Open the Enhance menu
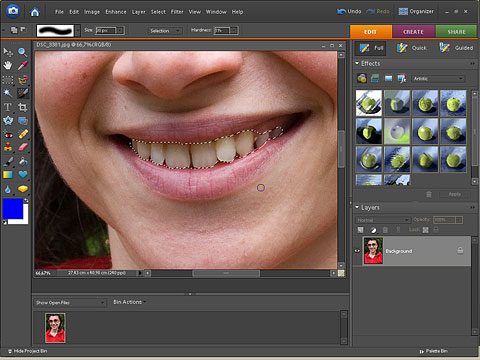The height and width of the screenshot is (360, 480). click(116, 12)
